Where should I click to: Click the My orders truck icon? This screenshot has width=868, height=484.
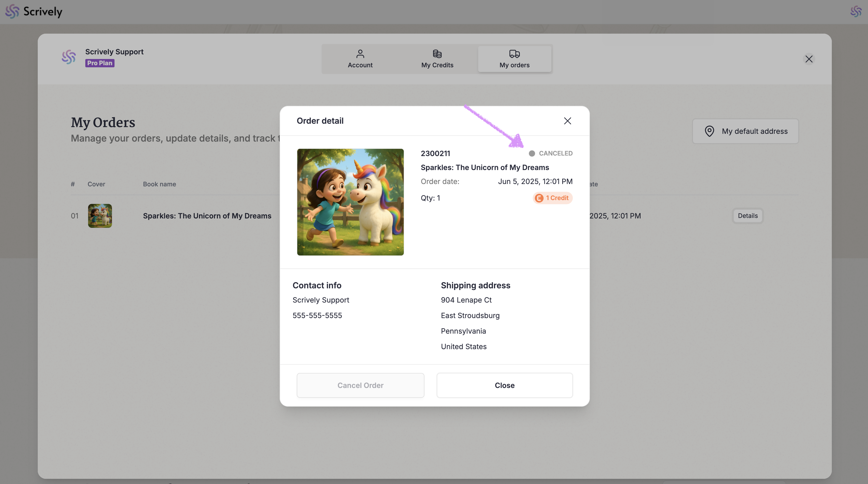coord(514,54)
